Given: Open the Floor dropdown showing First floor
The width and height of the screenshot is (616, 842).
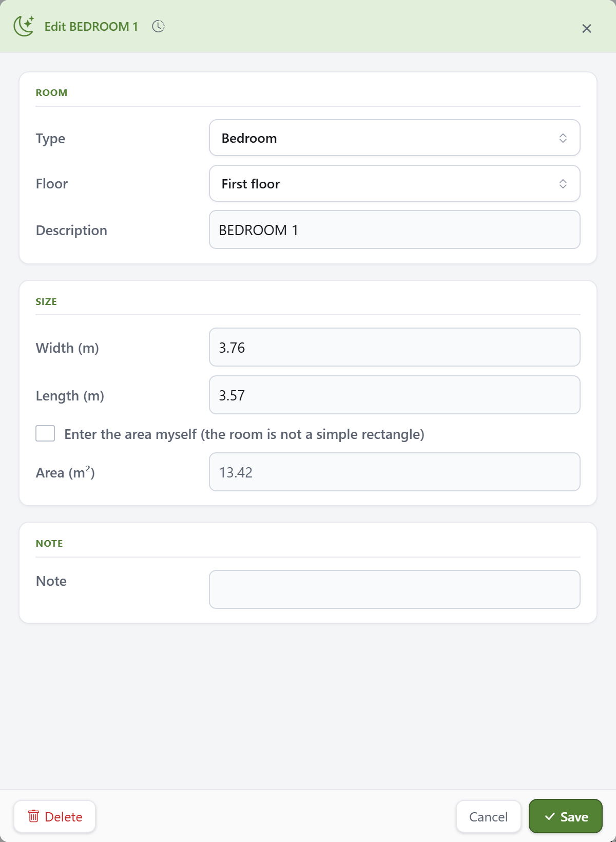Looking at the screenshot, I should point(395,184).
